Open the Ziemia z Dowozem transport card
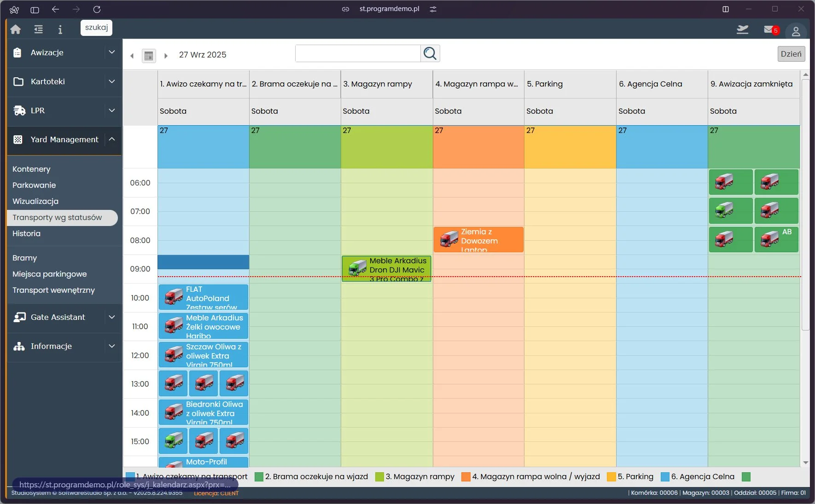 (x=478, y=239)
